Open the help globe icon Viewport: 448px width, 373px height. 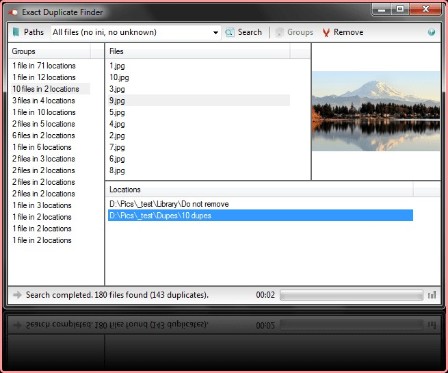point(431,32)
